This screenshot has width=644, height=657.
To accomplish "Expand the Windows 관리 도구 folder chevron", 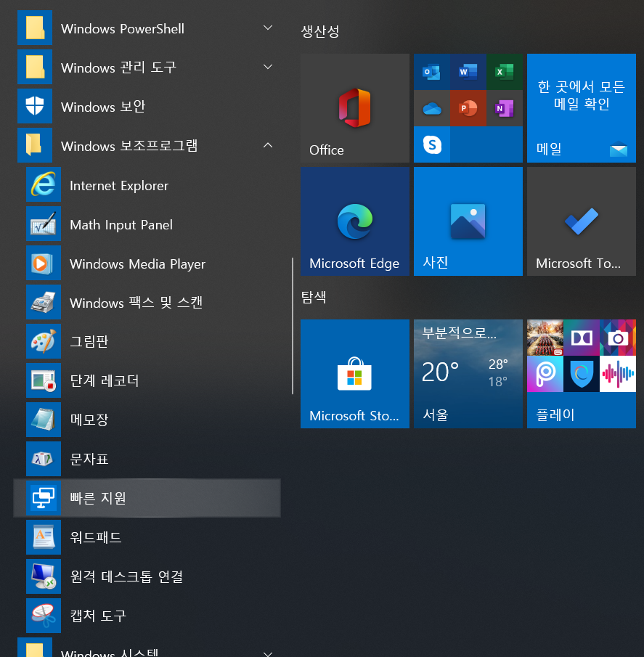I will (267, 67).
